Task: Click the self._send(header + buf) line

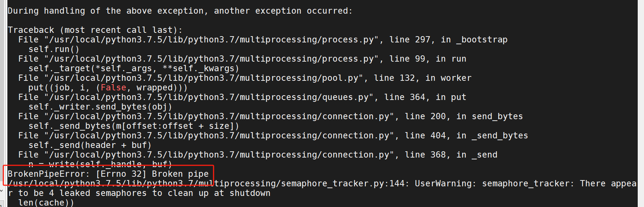Action: coord(90,145)
